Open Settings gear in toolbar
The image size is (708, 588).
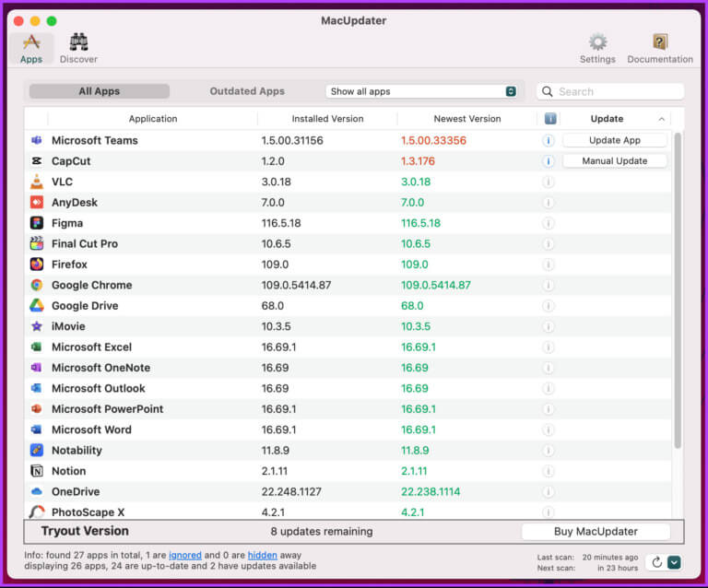(x=597, y=49)
